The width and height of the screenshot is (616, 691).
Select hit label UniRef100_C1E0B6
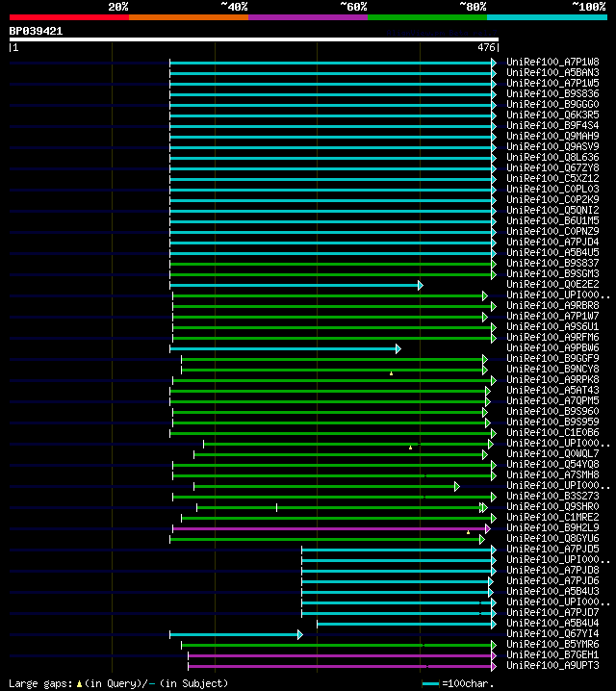[552, 432]
